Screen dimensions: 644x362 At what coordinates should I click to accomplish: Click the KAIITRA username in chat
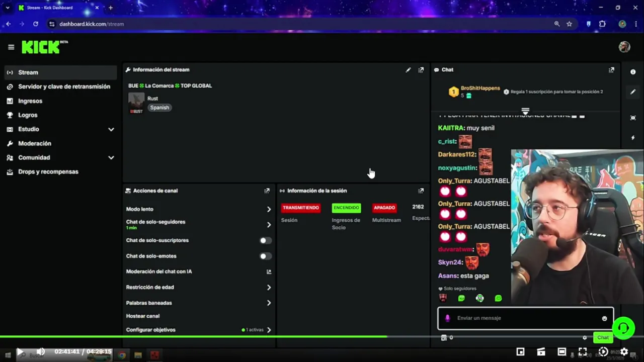[451, 128]
